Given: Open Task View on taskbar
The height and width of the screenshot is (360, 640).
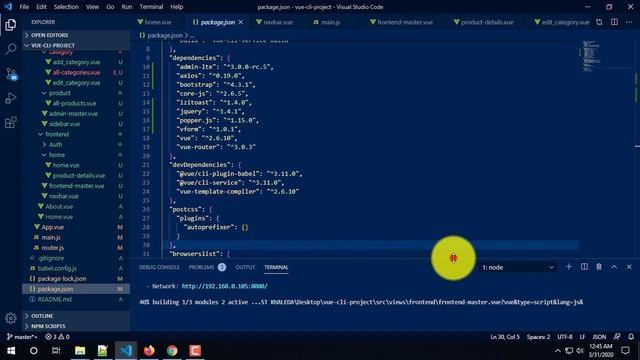Looking at the screenshot, I should 56,351.
